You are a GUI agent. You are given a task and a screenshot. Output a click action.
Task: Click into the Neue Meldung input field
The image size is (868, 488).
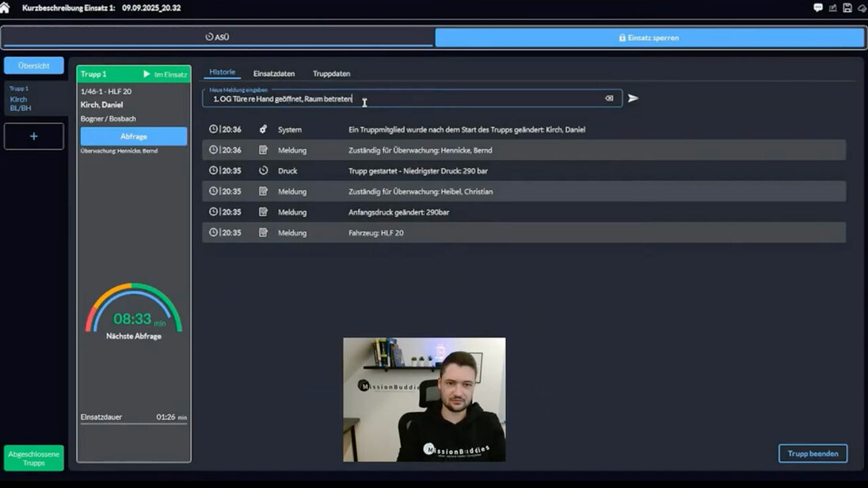[x=404, y=99]
